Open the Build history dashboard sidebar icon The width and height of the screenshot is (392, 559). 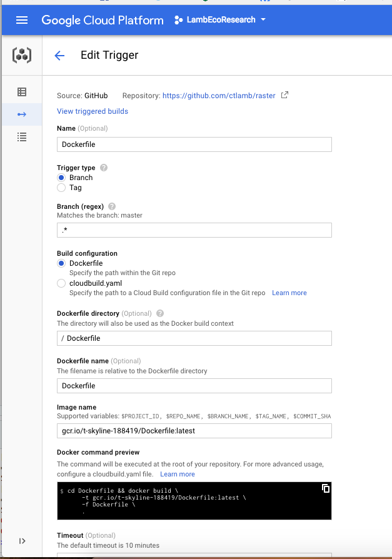click(x=22, y=92)
